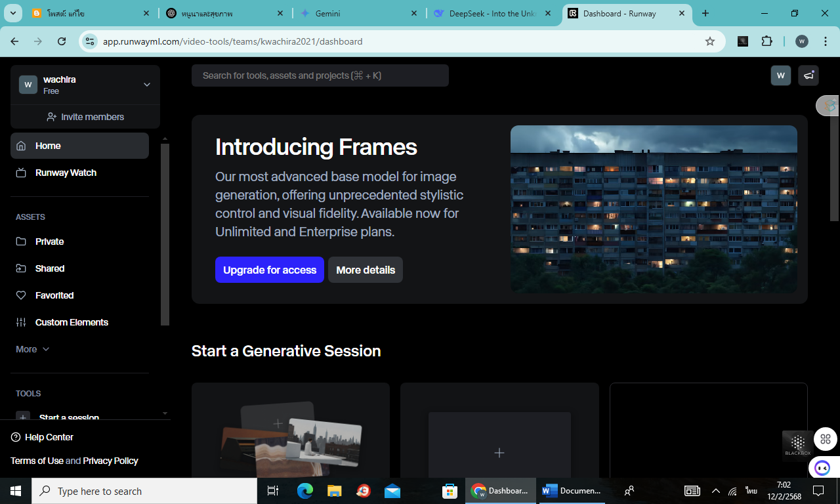
Task: Open the Windows Start menu
Action: [x=15, y=491]
